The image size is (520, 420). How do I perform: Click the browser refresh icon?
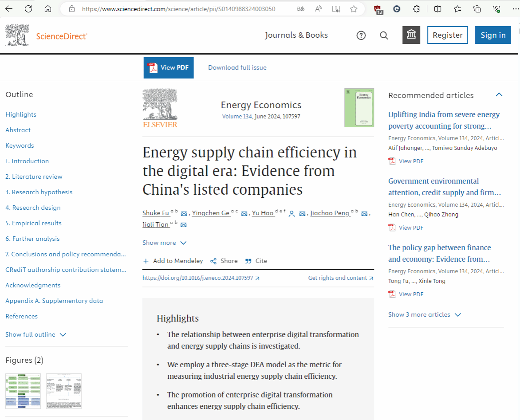[x=28, y=9]
